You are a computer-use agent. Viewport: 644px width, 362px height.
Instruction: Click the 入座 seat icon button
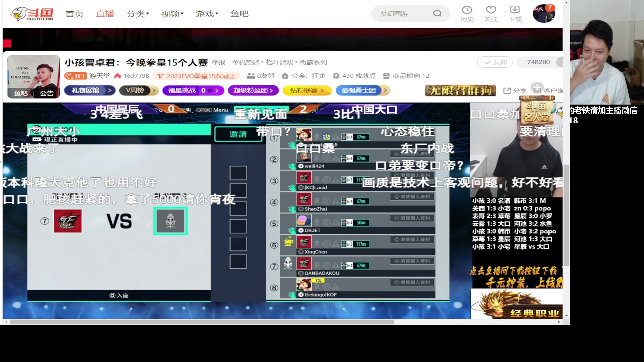[x=119, y=295]
